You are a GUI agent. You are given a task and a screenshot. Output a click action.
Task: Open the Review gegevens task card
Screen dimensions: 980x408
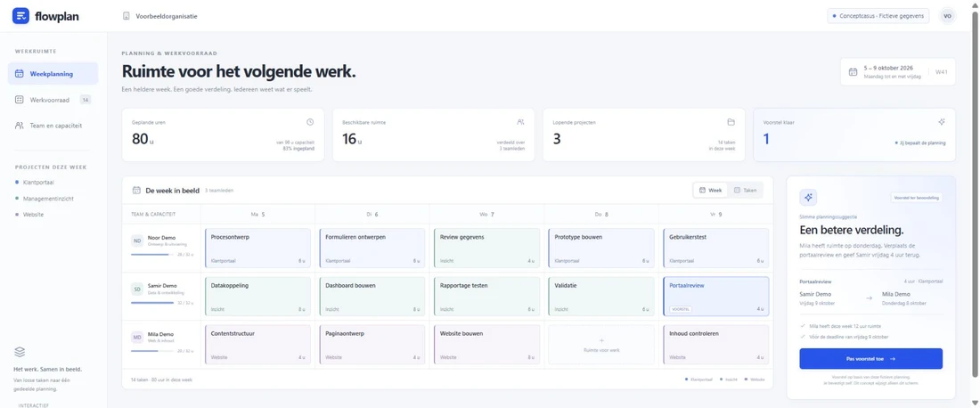[486, 248]
